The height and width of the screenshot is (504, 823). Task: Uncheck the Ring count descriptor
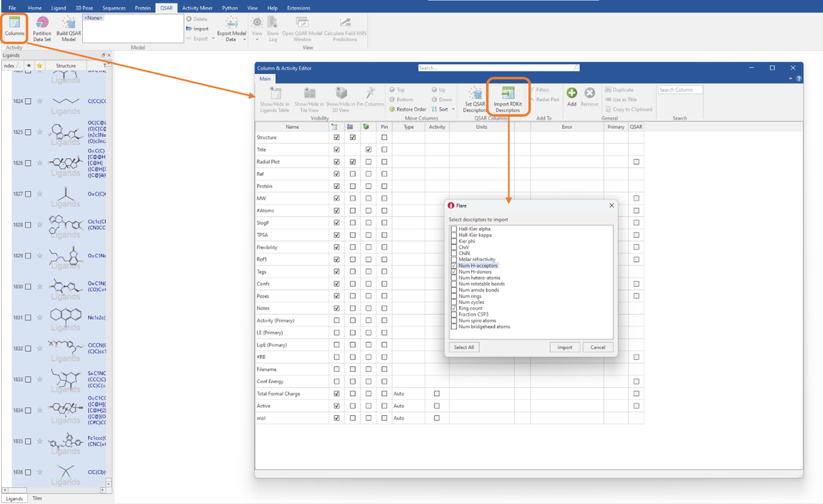tap(454, 308)
